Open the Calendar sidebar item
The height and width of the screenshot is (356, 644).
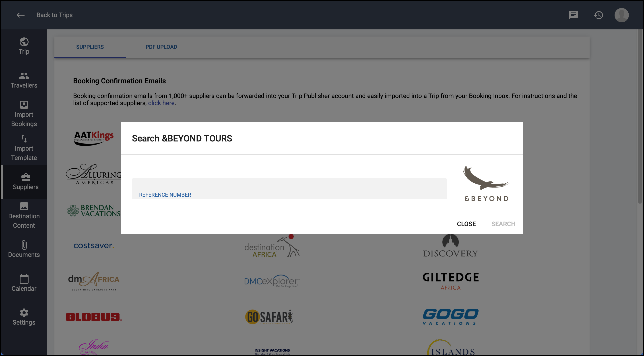click(24, 283)
